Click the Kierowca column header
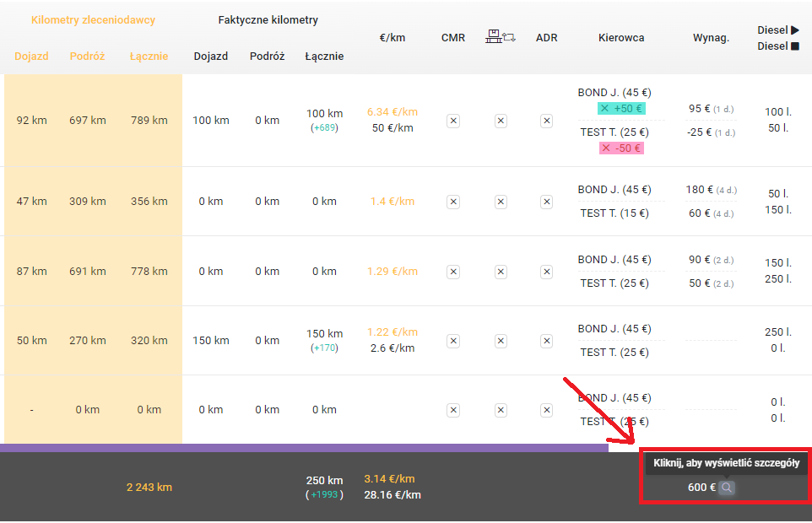The image size is (812, 523). pos(621,38)
